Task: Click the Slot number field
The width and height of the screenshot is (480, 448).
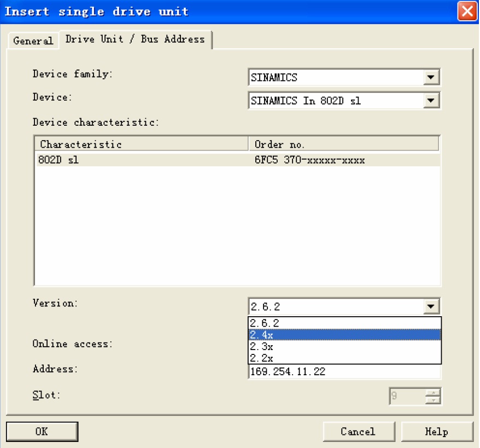Action: click(407, 396)
